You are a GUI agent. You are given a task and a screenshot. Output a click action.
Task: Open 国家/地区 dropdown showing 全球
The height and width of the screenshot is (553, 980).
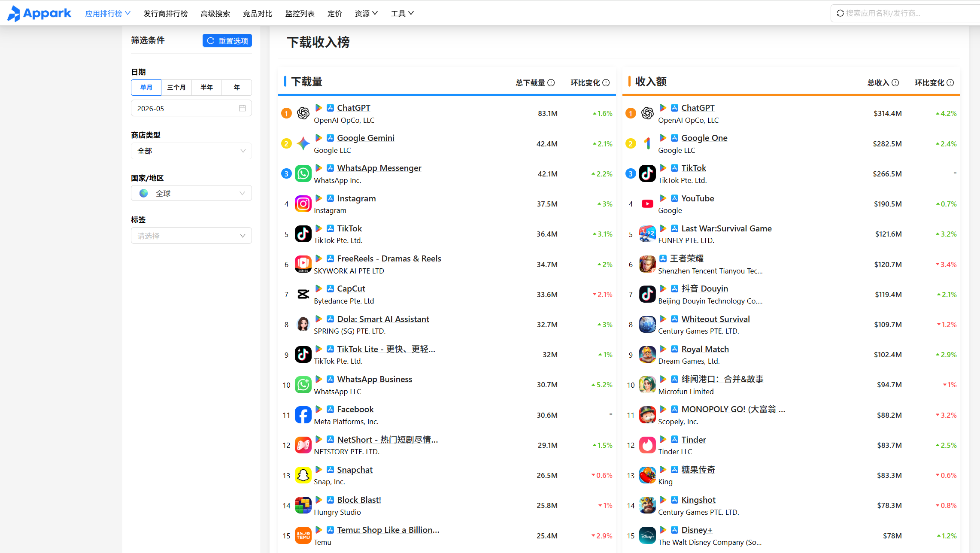[x=191, y=193]
